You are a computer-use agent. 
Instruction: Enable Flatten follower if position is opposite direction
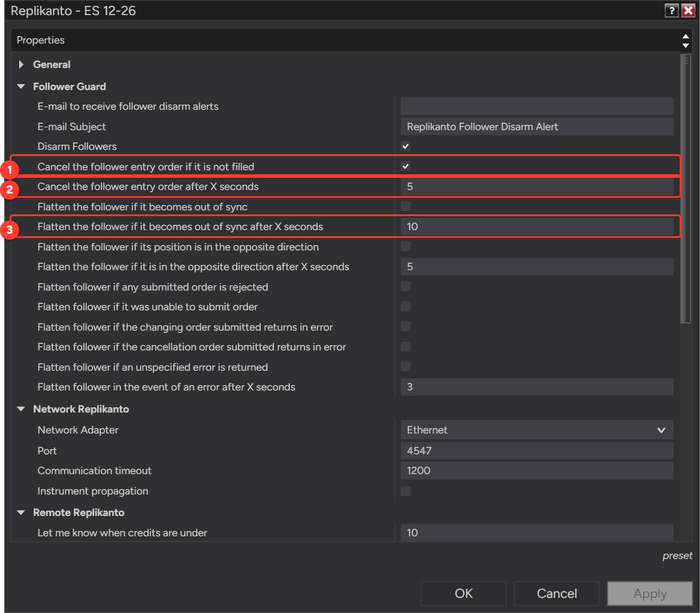tap(405, 246)
